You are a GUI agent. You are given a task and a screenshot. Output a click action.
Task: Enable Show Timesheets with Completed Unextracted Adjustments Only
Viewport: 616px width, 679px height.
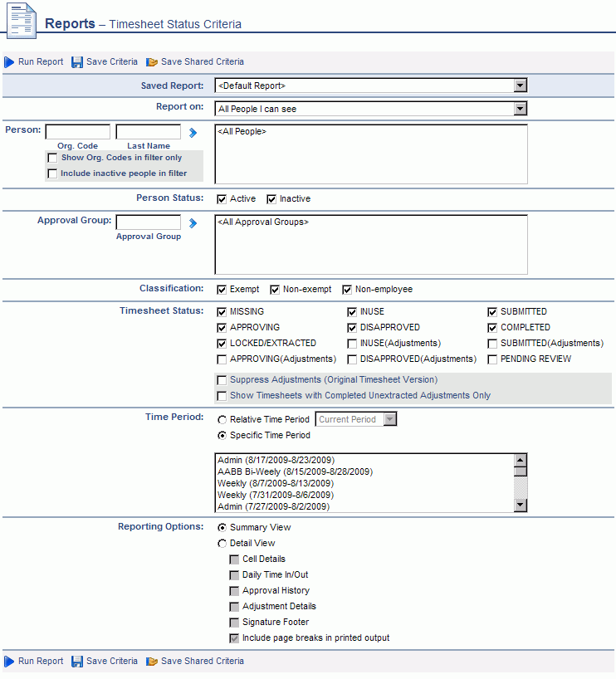click(222, 396)
